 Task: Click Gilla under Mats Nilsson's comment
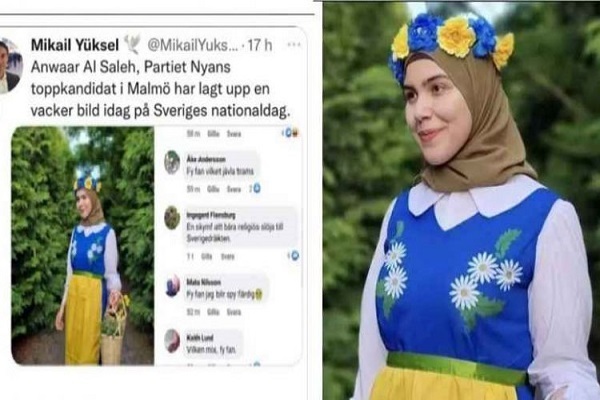[x=213, y=312]
